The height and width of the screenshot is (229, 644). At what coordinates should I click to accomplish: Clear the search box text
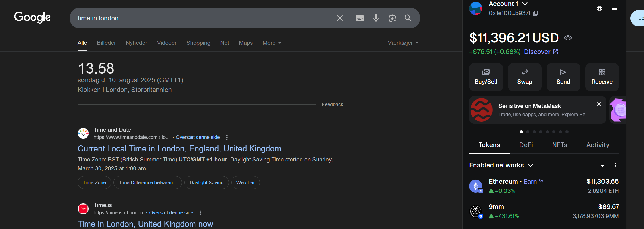(340, 18)
